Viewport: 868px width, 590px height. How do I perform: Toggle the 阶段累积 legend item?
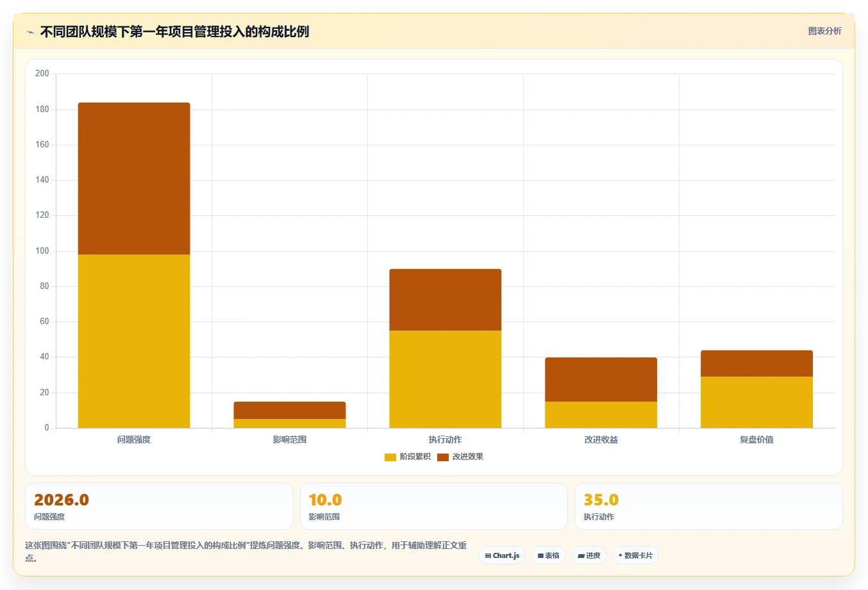coord(408,457)
